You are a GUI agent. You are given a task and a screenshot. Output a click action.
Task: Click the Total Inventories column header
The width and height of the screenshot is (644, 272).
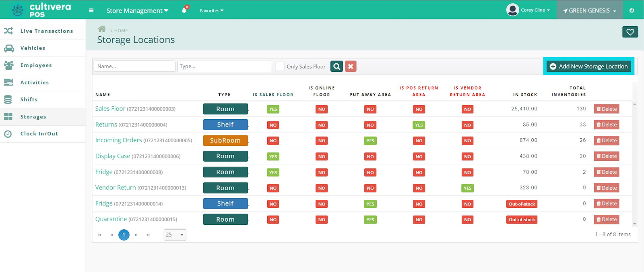tap(568, 91)
